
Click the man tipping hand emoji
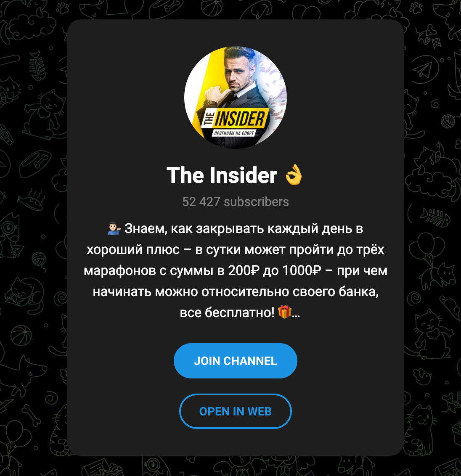(114, 228)
